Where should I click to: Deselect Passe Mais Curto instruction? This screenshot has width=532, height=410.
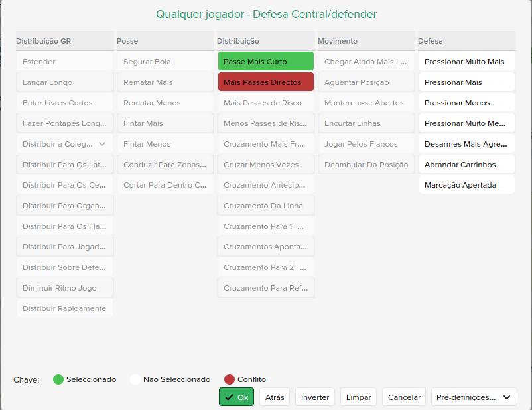(265, 62)
